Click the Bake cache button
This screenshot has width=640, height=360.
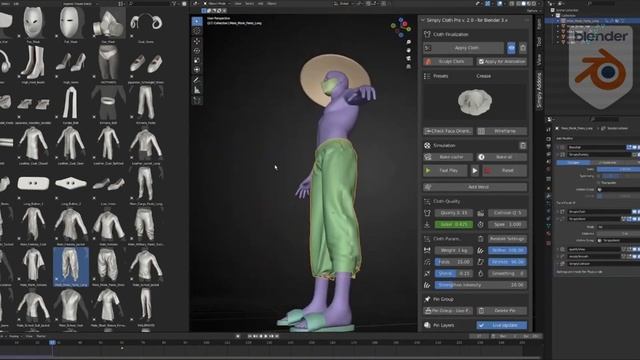click(448, 157)
